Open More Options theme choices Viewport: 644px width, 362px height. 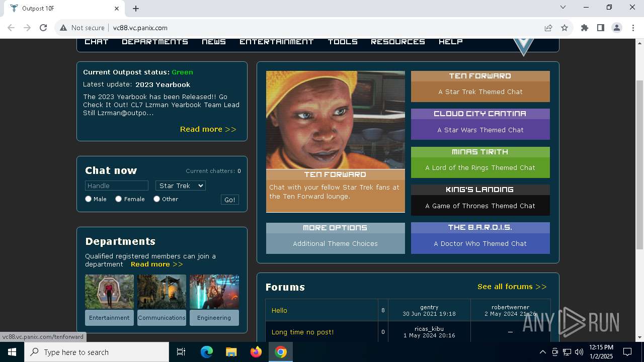pos(336,238)
